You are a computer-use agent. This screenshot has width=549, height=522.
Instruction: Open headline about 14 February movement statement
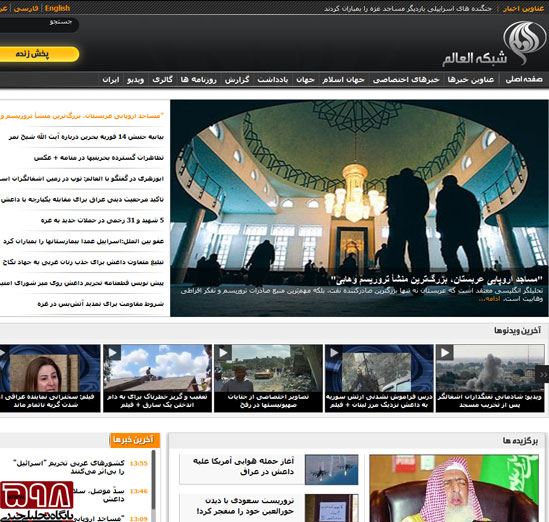click(x=86, y=137)
